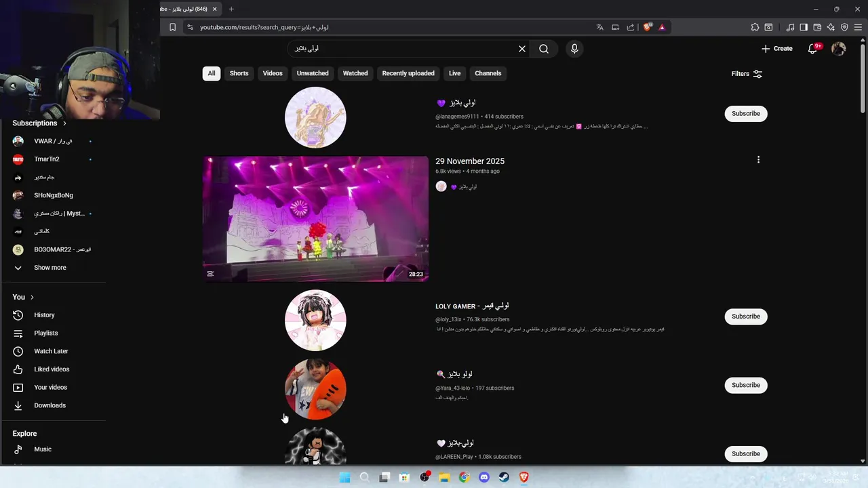
Task: Clear the YouTube search box text
Action: (x=522, y=49)
